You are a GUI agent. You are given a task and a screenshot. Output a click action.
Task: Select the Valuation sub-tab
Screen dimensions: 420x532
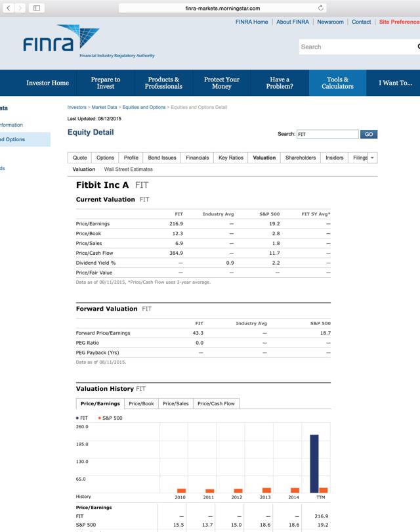tap(84, 169)
